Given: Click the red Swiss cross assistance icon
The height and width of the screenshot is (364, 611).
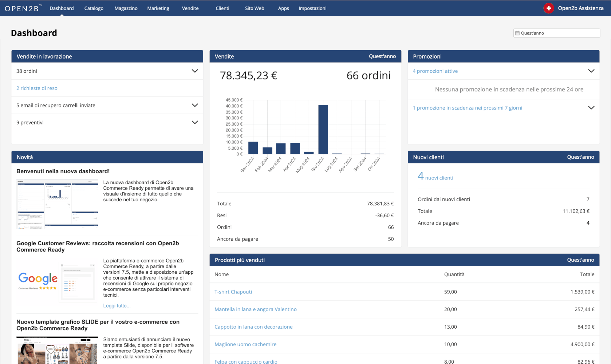Looking at the screenshot, I should coord(548,8).
